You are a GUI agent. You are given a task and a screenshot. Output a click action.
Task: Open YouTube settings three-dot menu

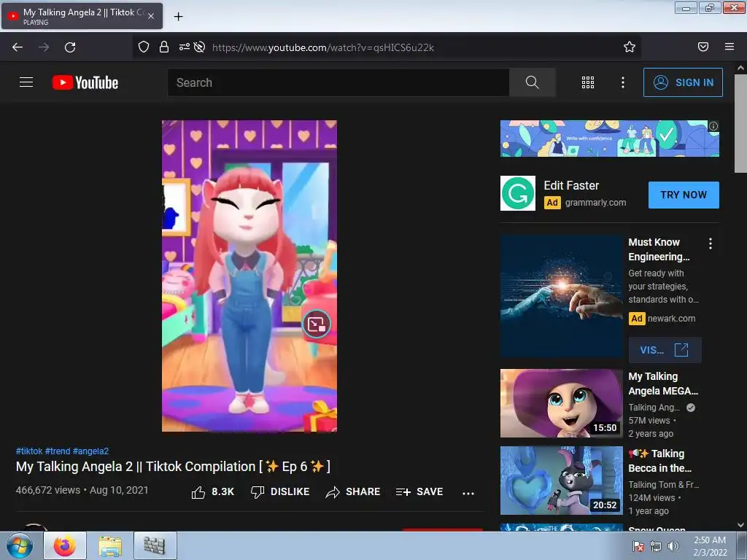[623, 82]
